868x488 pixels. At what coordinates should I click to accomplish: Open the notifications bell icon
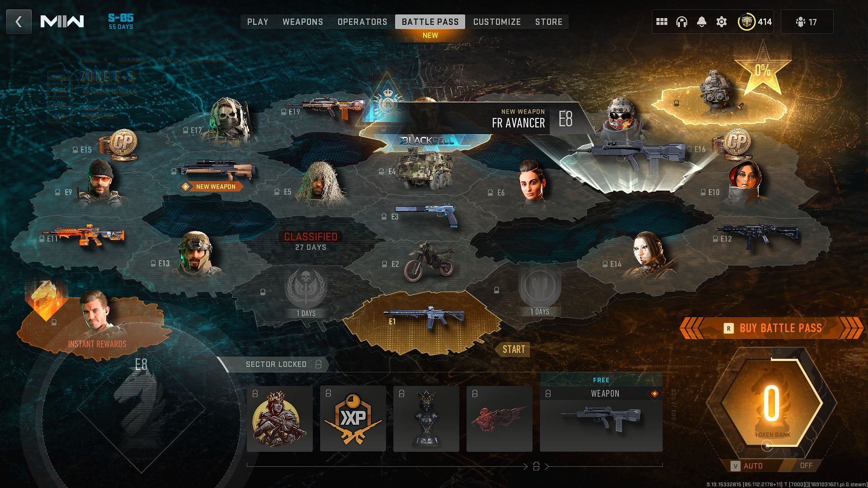point(702,21)
